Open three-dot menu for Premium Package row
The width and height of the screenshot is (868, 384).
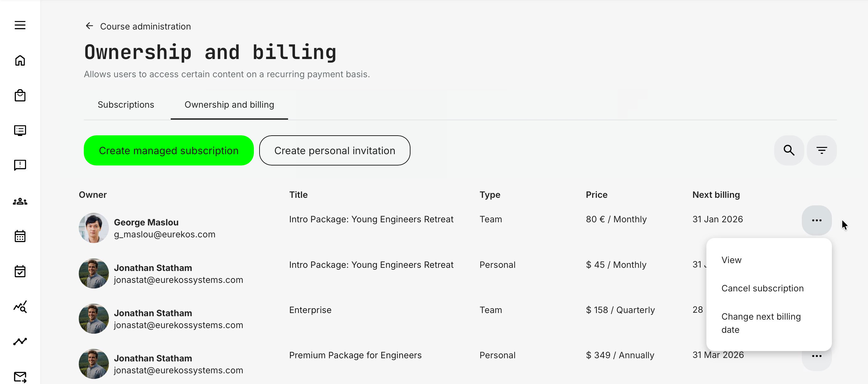click(817, 357)
